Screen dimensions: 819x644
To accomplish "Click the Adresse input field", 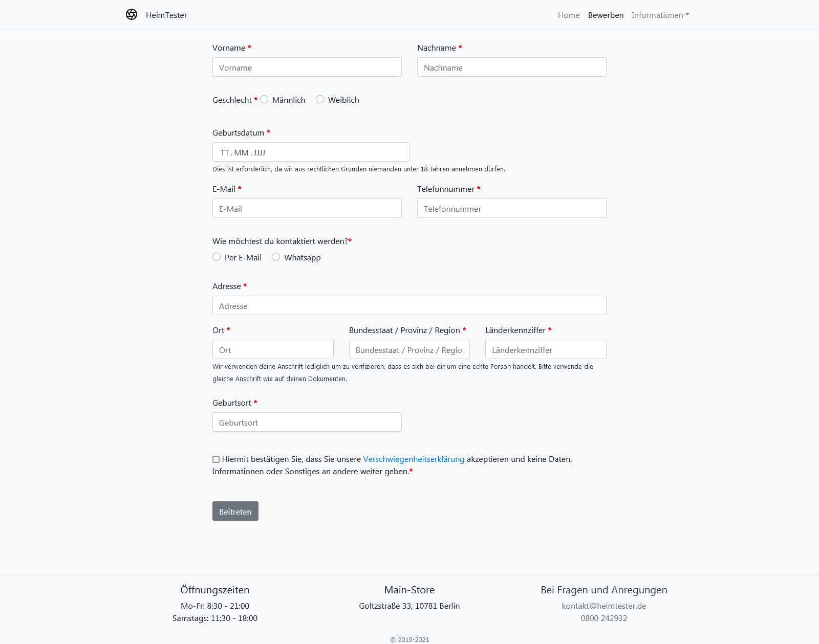I will tap(409, 306).
